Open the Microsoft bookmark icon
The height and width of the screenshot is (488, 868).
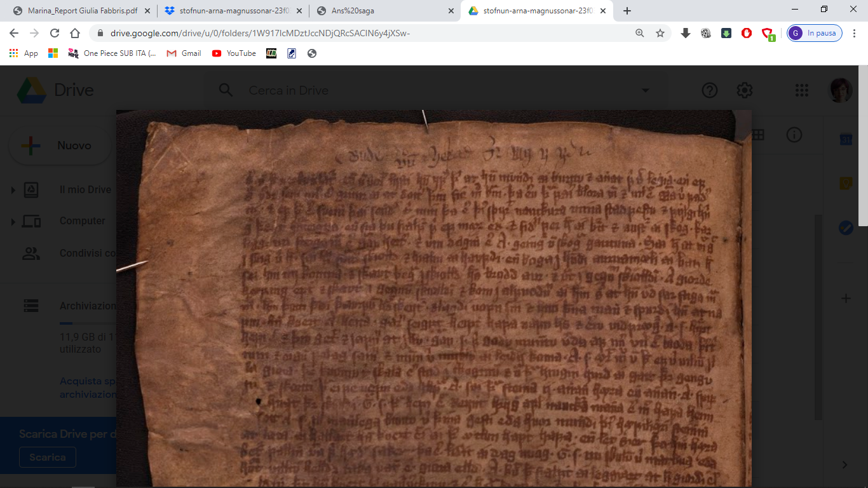click(x=53, y=53)
